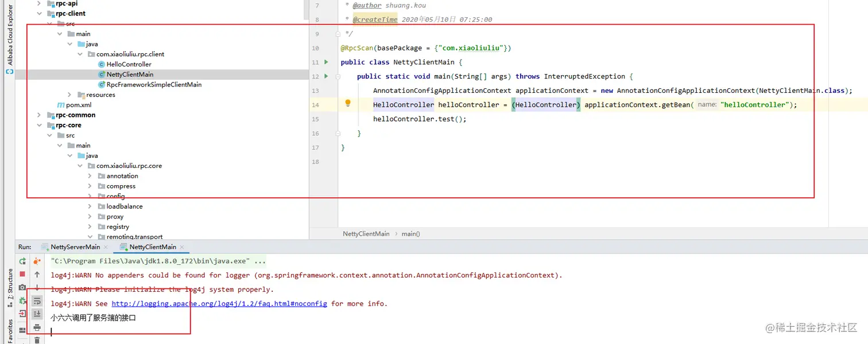The width and height of the screenshot is (868, 344).
Task: Click the java.exe command line in console
Action: (x=158, y=261)
